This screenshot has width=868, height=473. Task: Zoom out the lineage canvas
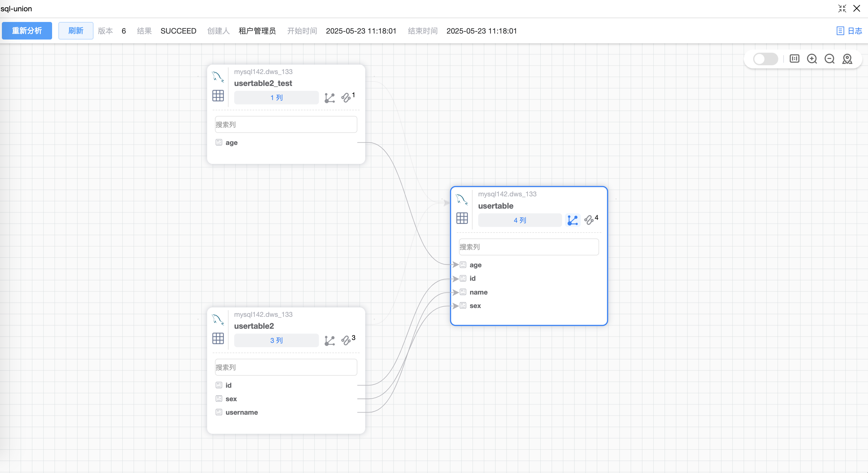829,59
